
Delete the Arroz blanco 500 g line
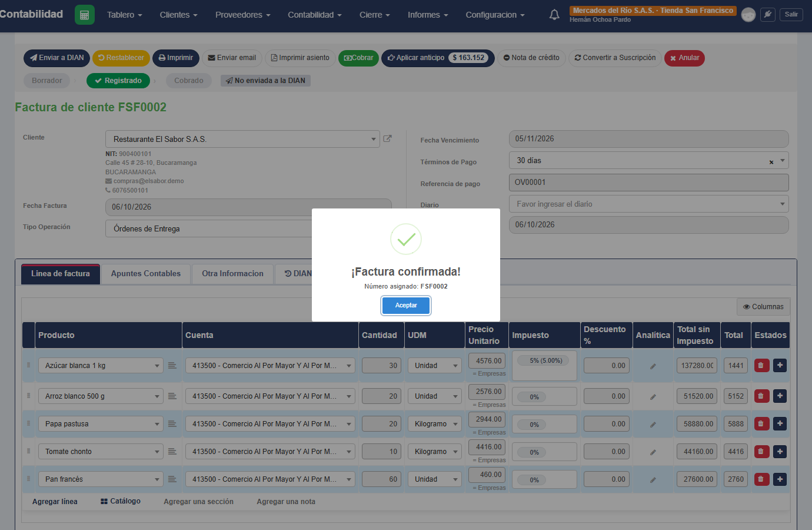[761, 396]
